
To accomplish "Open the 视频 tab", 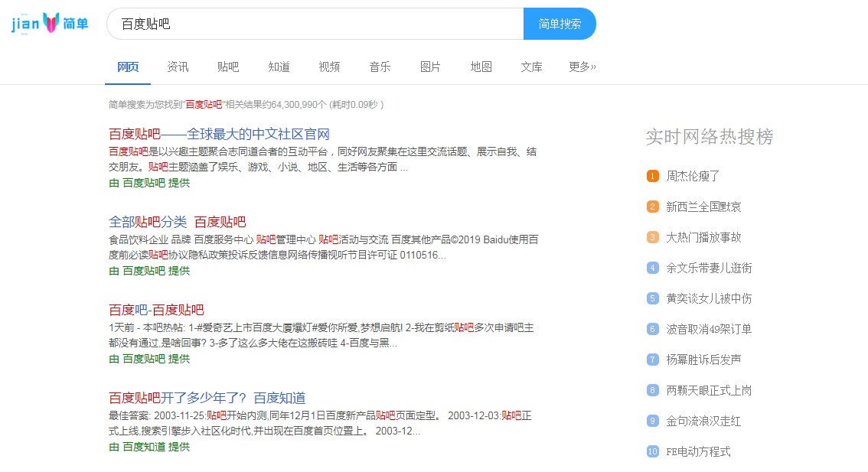I will 329,67.
